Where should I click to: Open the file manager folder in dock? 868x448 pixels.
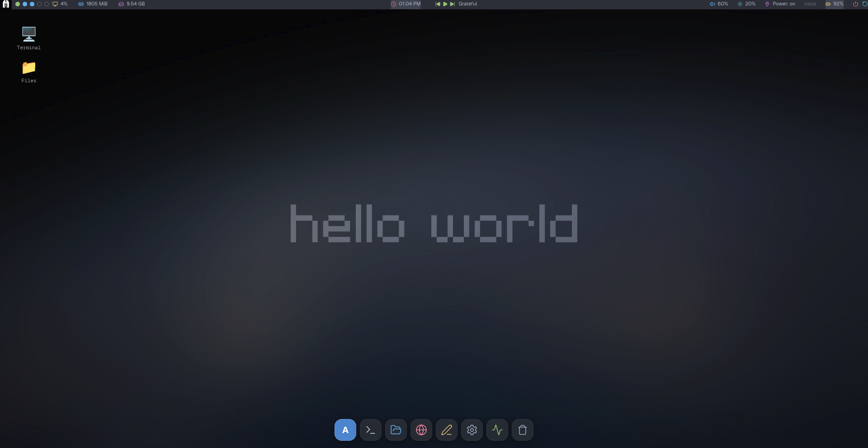pos(396,430)
